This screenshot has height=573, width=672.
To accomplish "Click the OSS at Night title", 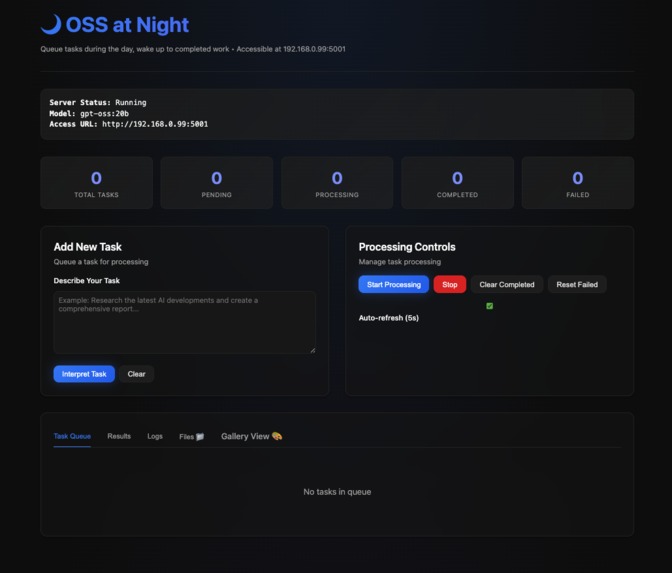I will click(127, 25).
